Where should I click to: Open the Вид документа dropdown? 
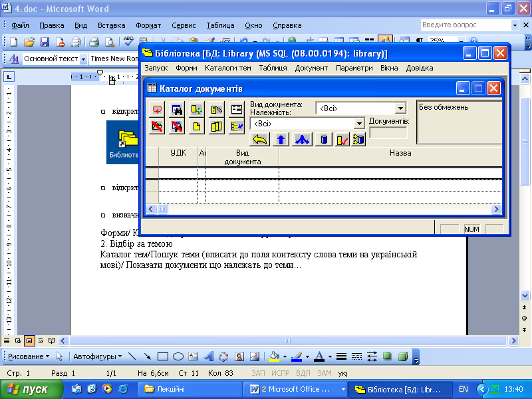[x=400, y=108]
